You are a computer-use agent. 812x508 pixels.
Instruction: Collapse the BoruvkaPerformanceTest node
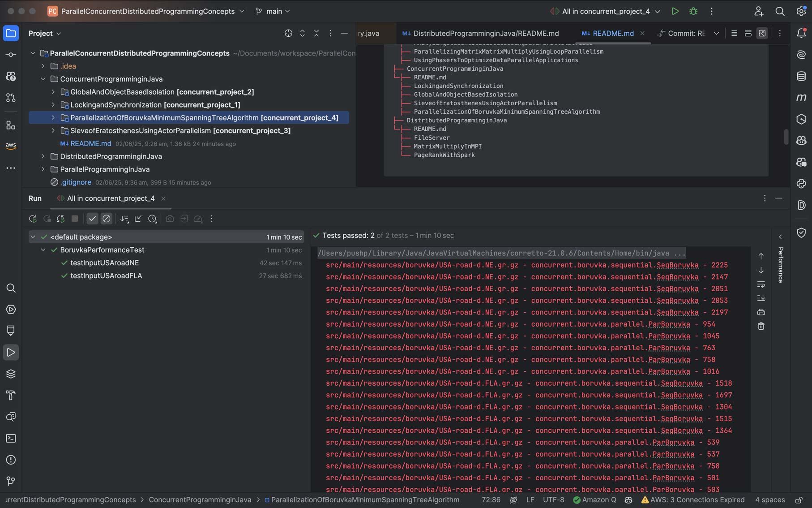coord(43,250)
